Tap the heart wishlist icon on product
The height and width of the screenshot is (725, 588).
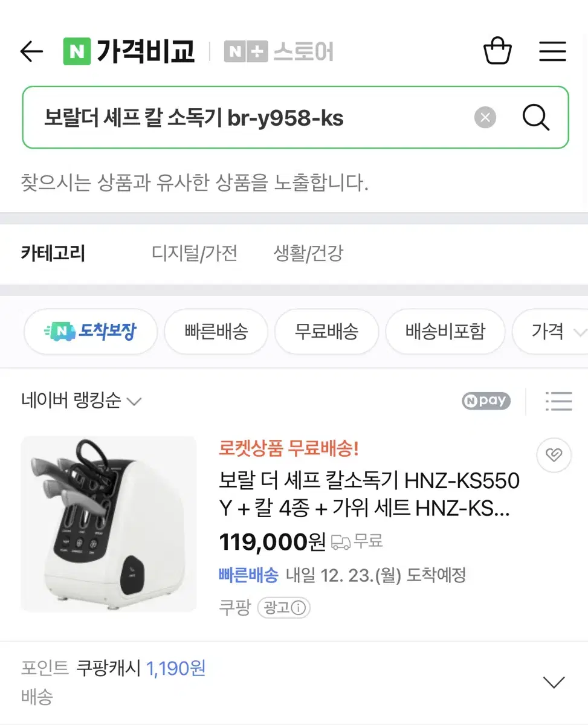tap(554, 455)
